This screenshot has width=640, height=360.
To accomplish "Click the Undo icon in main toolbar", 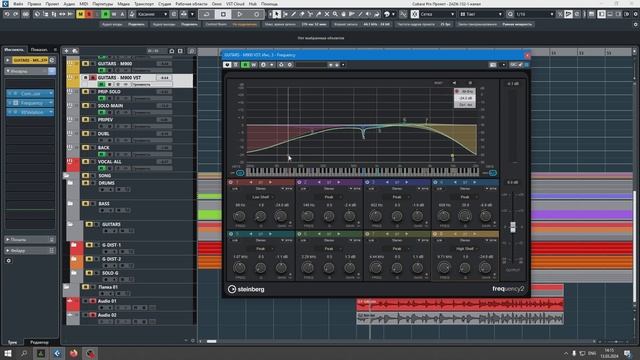I will (x=7, y=14).
